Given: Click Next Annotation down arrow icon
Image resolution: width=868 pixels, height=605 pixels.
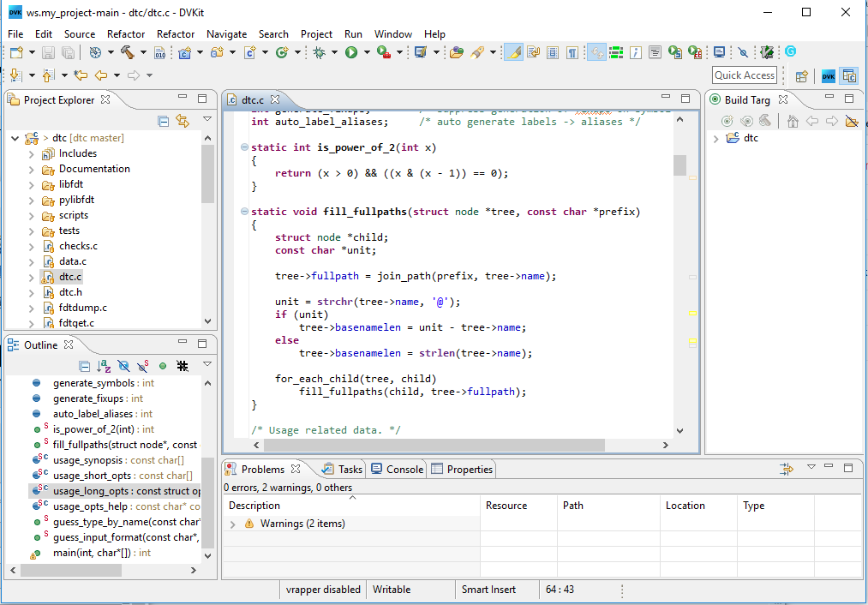Looking at the screenshot, I should pos(15,75).
